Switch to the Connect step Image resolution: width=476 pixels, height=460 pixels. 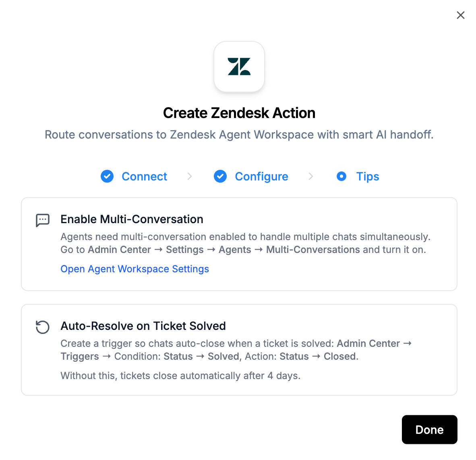(x=144, y=176)
